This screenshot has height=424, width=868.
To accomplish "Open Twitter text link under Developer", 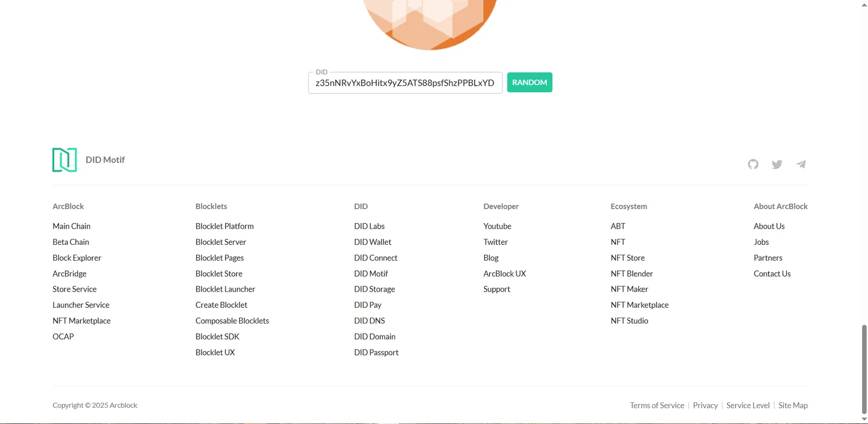I will coord(496,242).
